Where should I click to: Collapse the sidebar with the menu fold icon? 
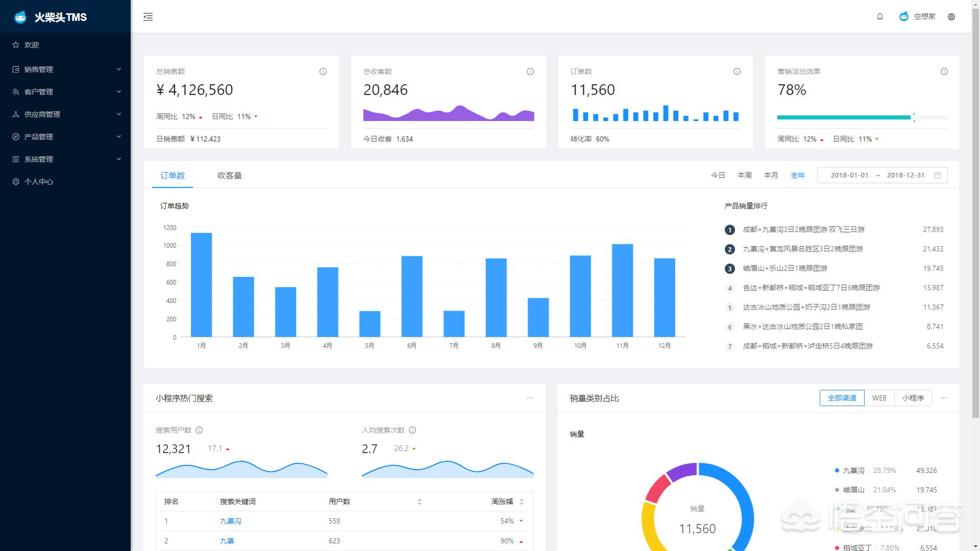148,17
